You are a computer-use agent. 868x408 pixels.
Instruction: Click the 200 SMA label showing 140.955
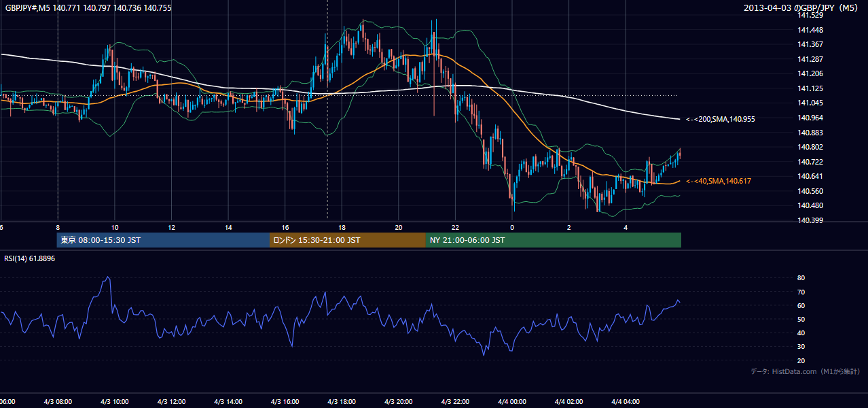[x=721, y=119]
